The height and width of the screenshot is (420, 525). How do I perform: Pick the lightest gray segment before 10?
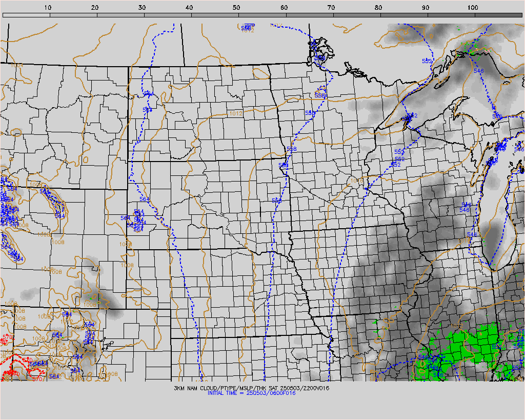[27, 15]
